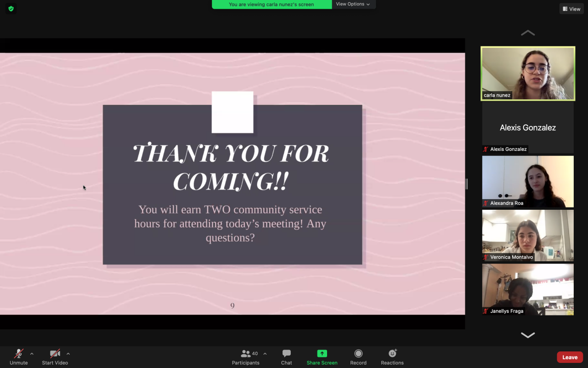The height and width of the screenshot is (368, 588).
Task: Open the View Options dropdown
Action: click(353, 4)
